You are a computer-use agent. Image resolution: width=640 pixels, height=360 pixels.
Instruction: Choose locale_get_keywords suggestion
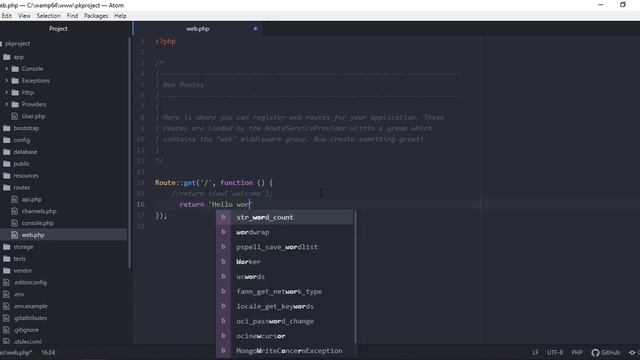point(284,306)
